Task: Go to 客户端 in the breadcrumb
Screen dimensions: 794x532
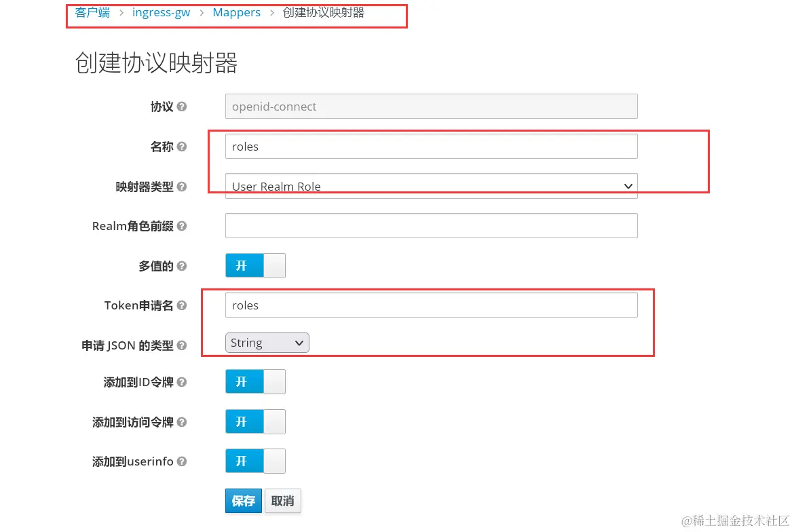Action: 92,12
